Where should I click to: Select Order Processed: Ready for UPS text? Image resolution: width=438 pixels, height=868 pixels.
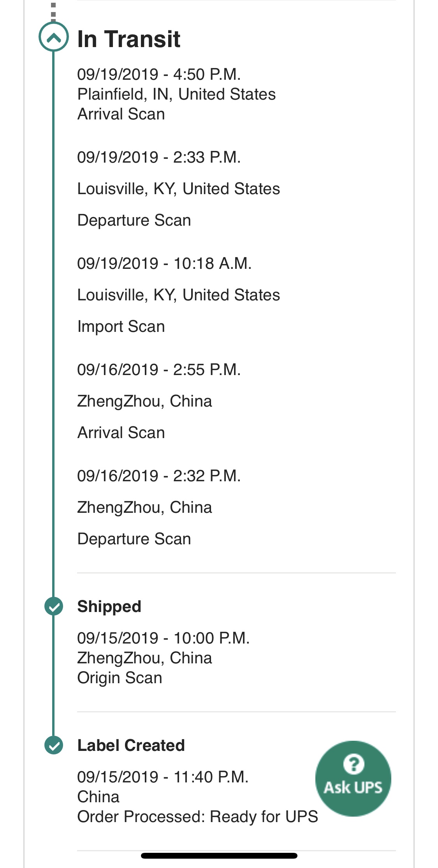tap(197, 816)
